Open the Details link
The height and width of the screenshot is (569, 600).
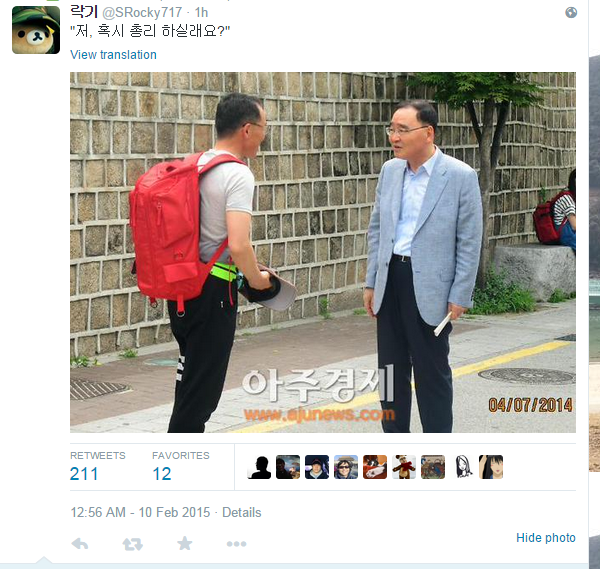click(241, 512)
